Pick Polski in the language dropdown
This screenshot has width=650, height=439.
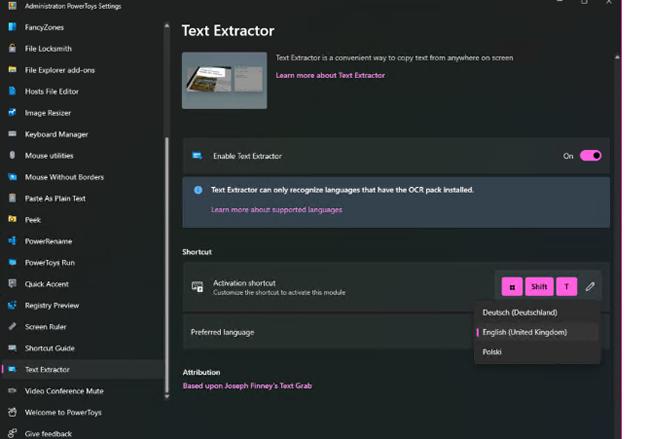(492, 352)
